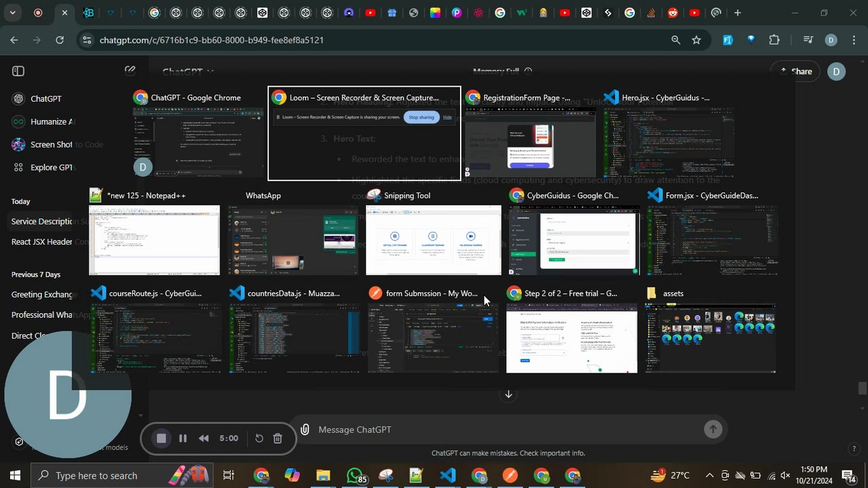868x488 pixels.
Task: Open WhatsApp from the taskbar
Action: (355, 476)
